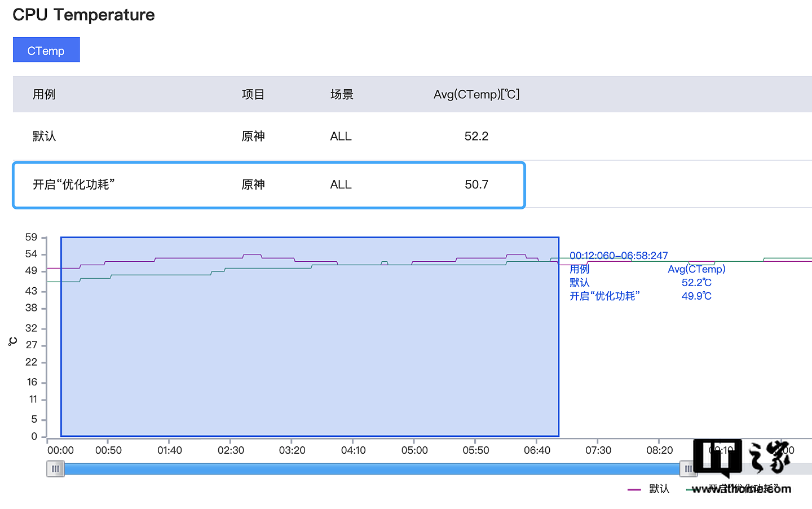Grab the left handle of the time range slider

55,469
